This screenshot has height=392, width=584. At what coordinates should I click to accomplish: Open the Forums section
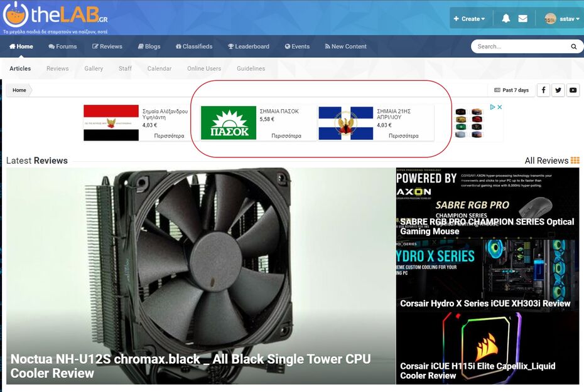pyautogui.click(x=63, y=46)
